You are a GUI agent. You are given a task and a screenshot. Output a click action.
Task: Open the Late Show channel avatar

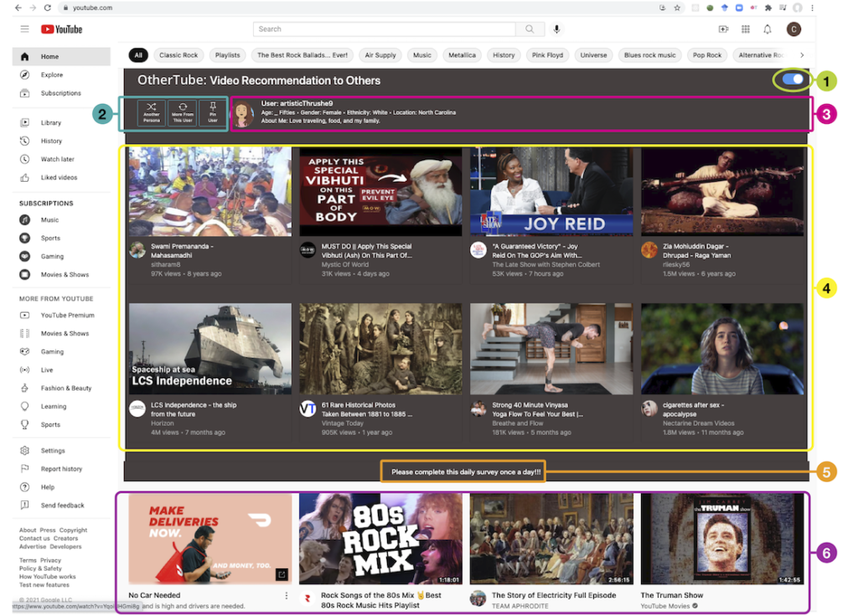click(x=478, y=251)
